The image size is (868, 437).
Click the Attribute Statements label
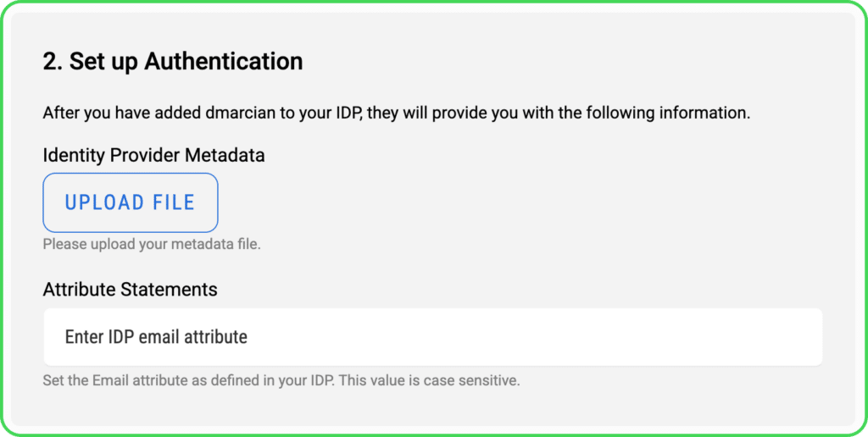point(130,290)
